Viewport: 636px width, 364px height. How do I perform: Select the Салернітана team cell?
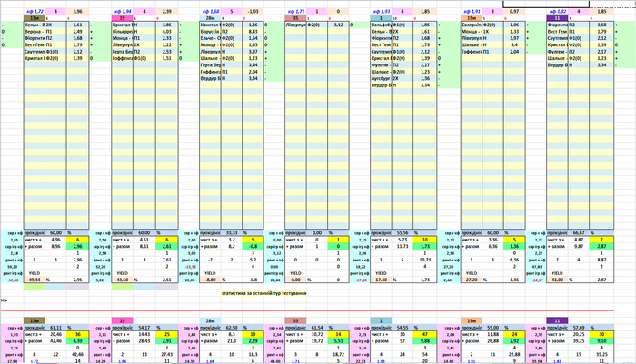click(472, 25)
